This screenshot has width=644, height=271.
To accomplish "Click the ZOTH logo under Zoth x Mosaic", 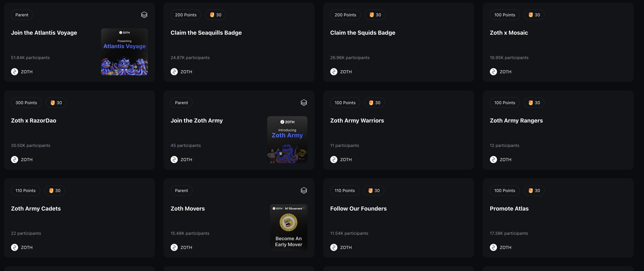I will 493,72.
